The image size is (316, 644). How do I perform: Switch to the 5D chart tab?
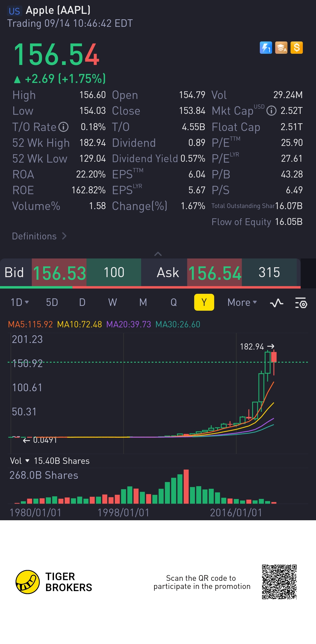[52, 303]
